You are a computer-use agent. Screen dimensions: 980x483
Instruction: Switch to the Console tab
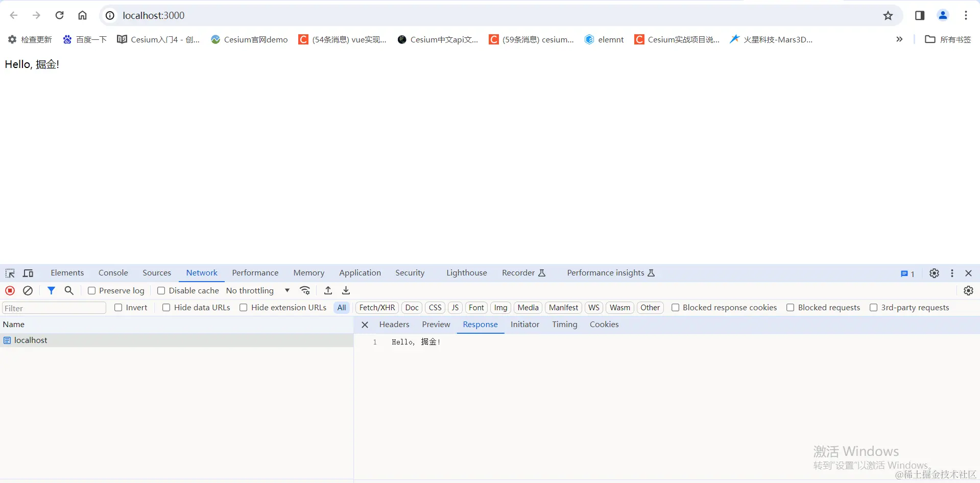tap(113, 273)
